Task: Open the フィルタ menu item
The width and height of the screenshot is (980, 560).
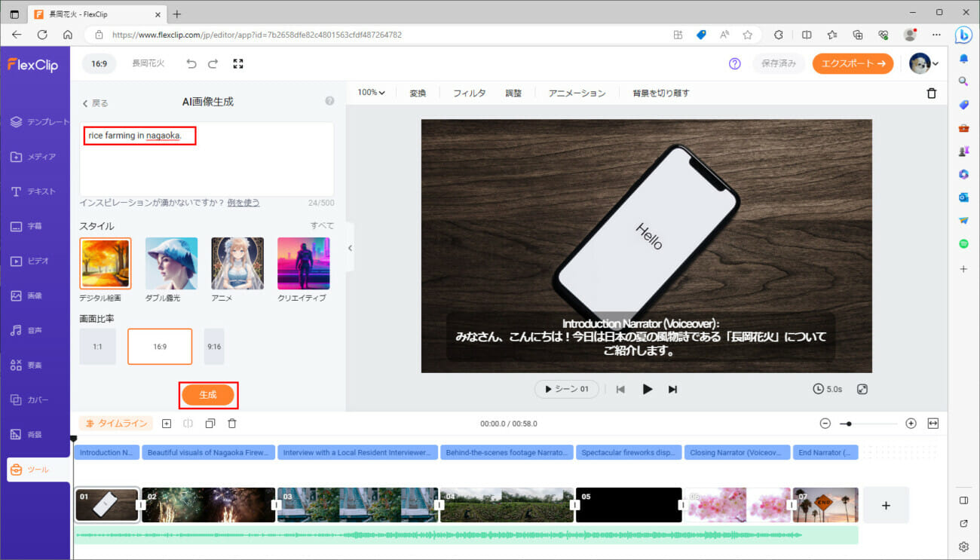Action: [x=469, y=93]
